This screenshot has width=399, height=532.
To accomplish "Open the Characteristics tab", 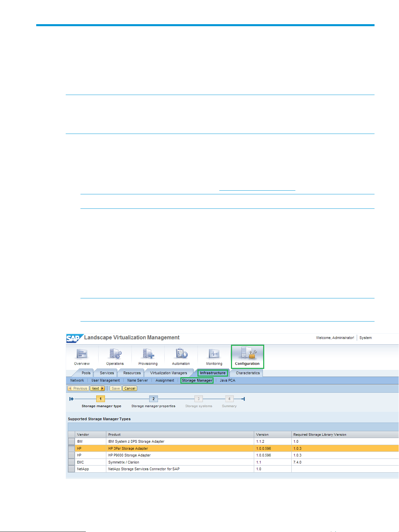I will (x=248, y=373).
